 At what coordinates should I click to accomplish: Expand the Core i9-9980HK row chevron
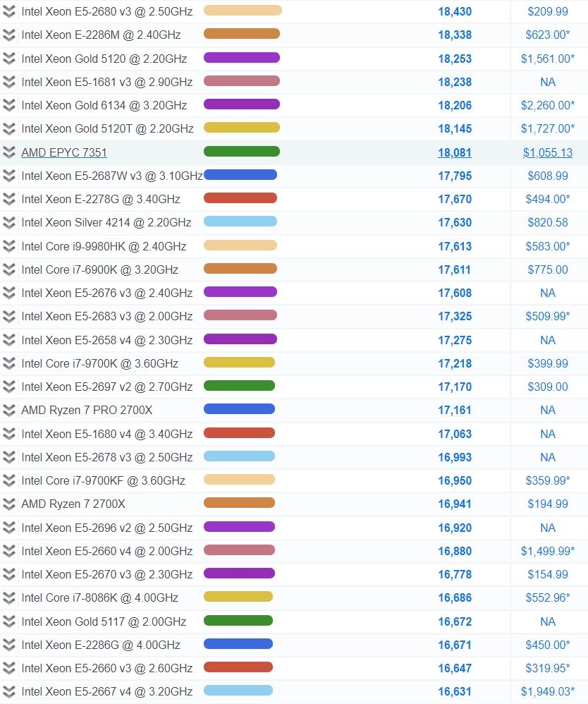pos(9,246)
